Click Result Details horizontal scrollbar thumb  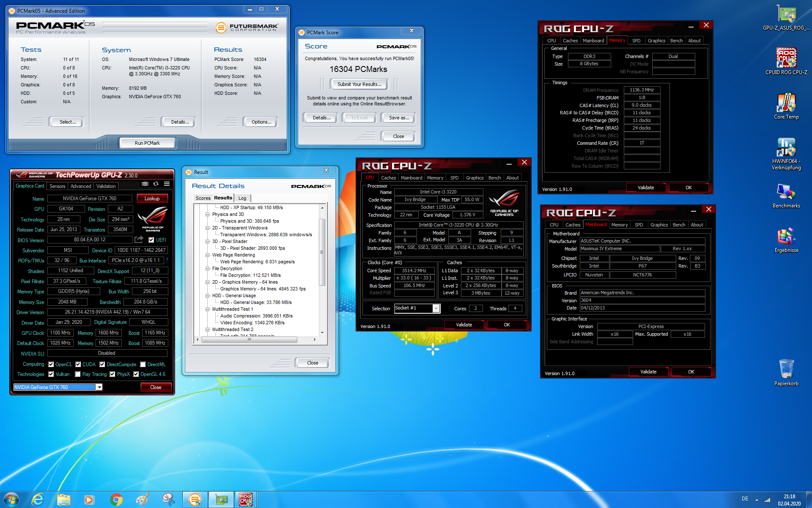[250, 340]
